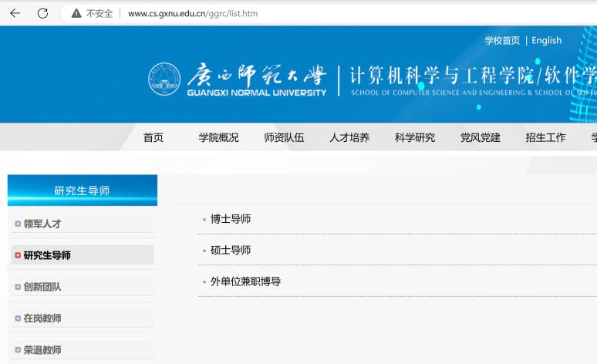Expand the 师资队伍 navigation menu
The image size is (597, 364).
[284, 137]
